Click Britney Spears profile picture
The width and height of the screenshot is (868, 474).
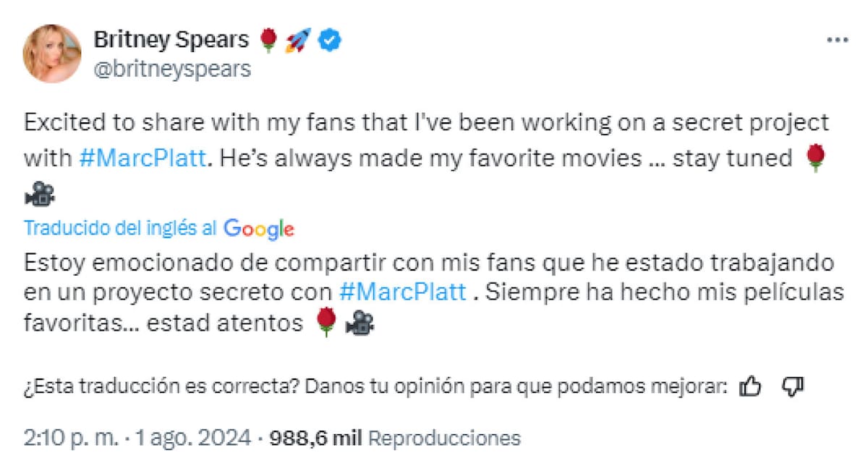pos(52,52)
